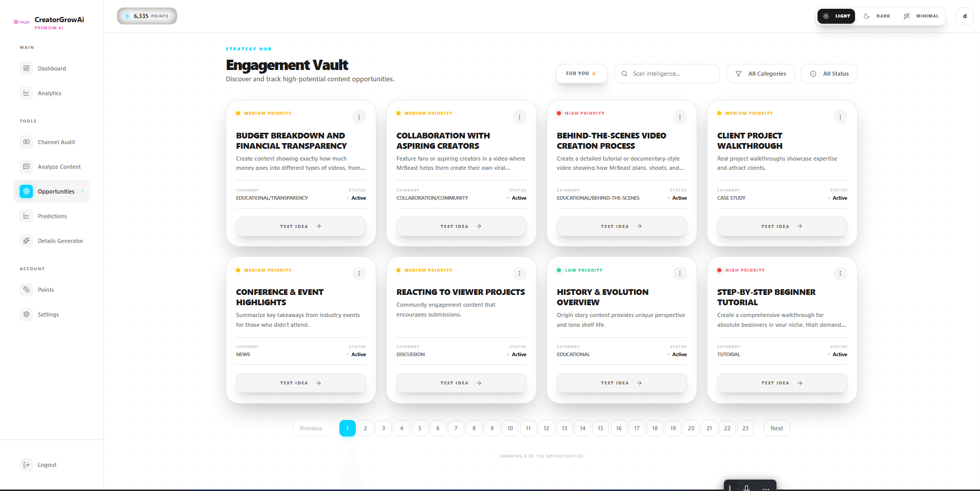Click TEST IDEA on Client Project Walkthrough
The image size is (980, 491).
click(782, 226)
